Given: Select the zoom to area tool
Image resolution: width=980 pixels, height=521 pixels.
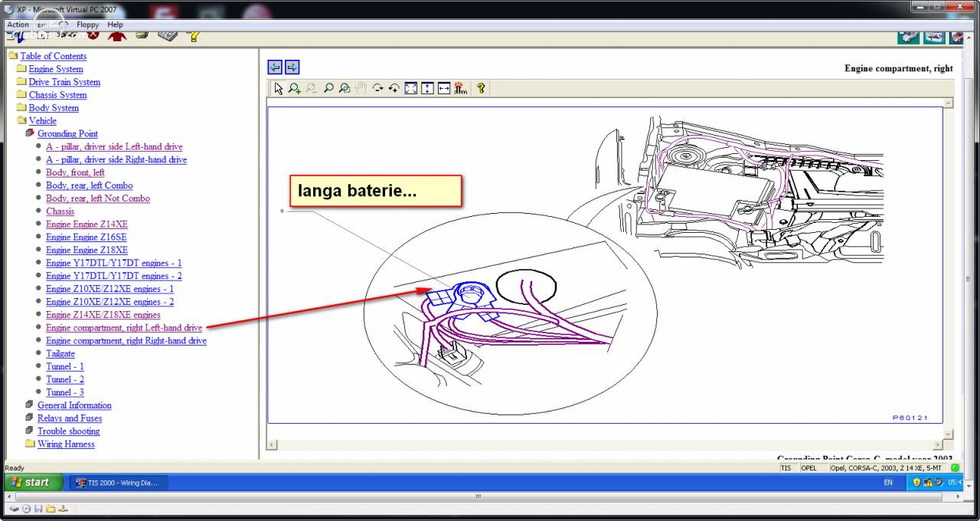Looking at the screenshot, I should pyautogui.click(x=345, y=88).
